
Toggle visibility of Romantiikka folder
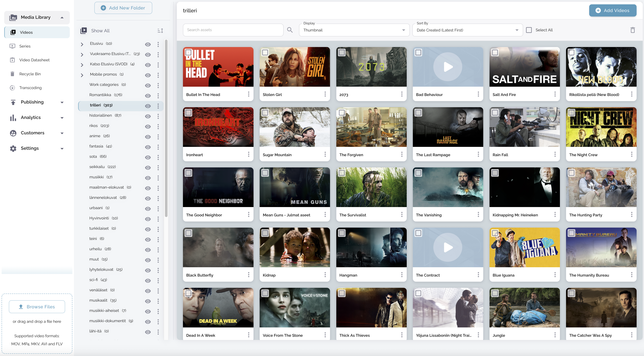point(148,96)
